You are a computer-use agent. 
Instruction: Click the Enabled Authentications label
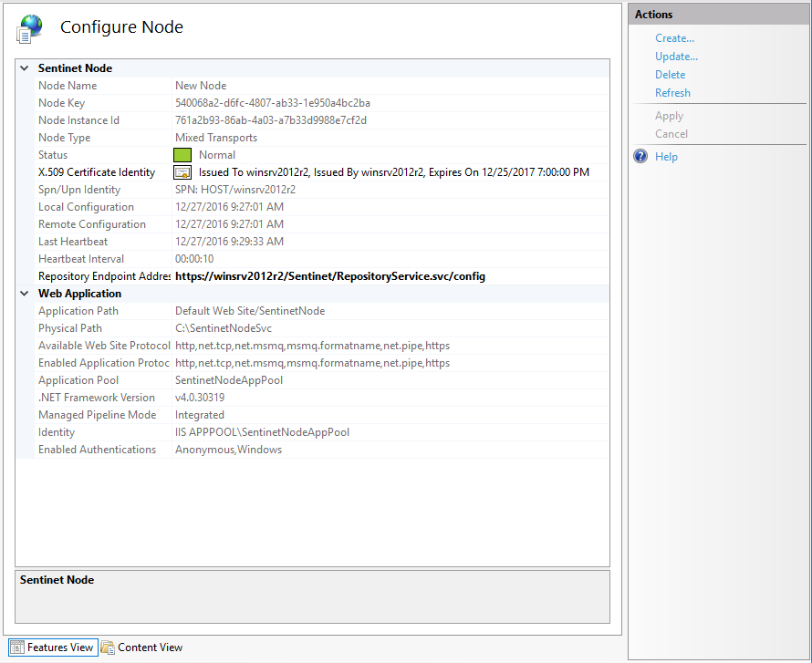[97, 450]
